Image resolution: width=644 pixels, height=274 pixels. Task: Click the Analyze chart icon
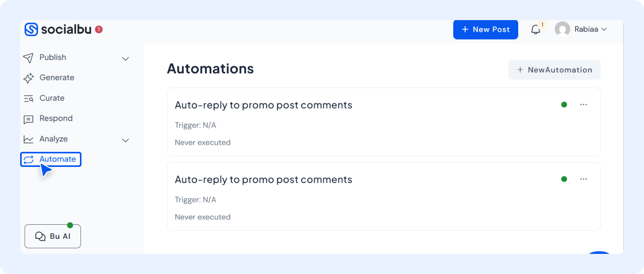[29, 139]
